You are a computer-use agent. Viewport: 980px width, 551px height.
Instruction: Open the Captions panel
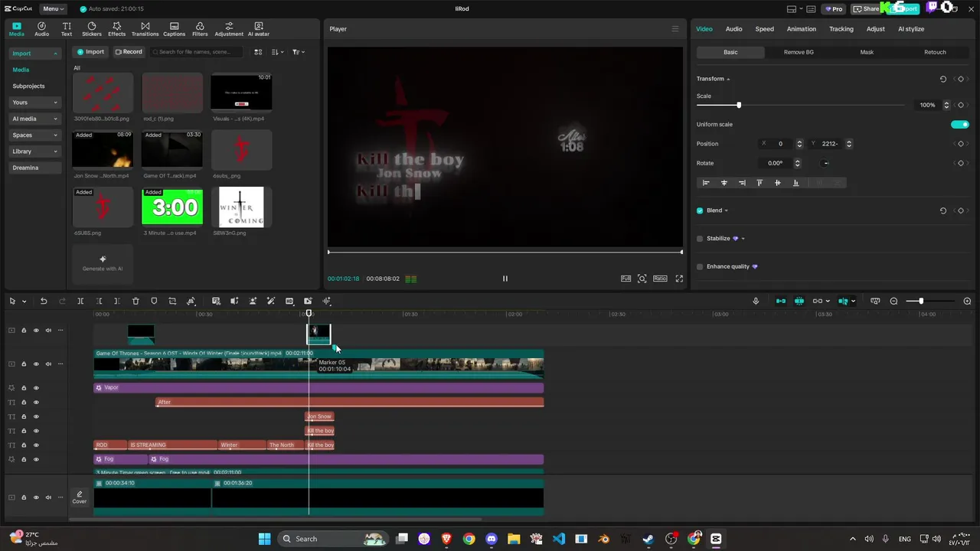[x=174, y=29]
